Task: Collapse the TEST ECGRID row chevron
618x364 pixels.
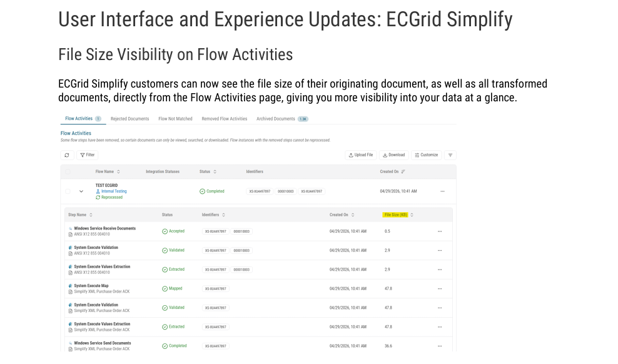Action: (x=81, y=191)
